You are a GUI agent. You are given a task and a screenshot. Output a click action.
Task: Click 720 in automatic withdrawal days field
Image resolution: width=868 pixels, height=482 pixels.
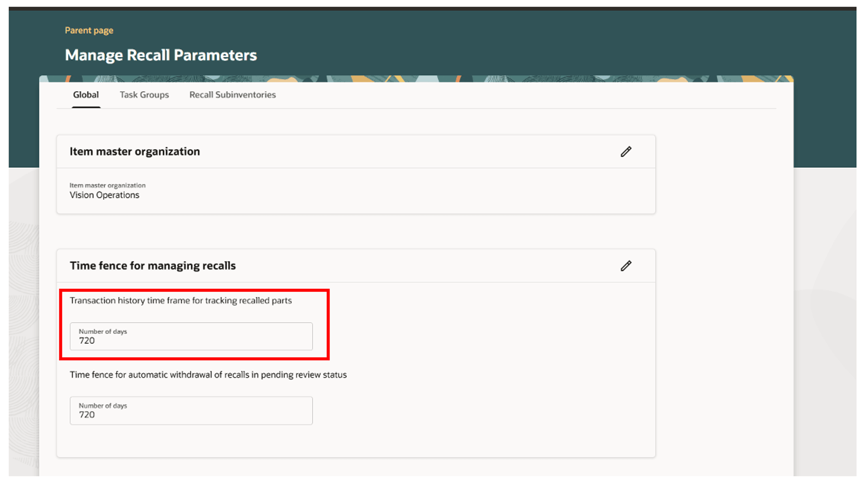(x=87, y=415)
